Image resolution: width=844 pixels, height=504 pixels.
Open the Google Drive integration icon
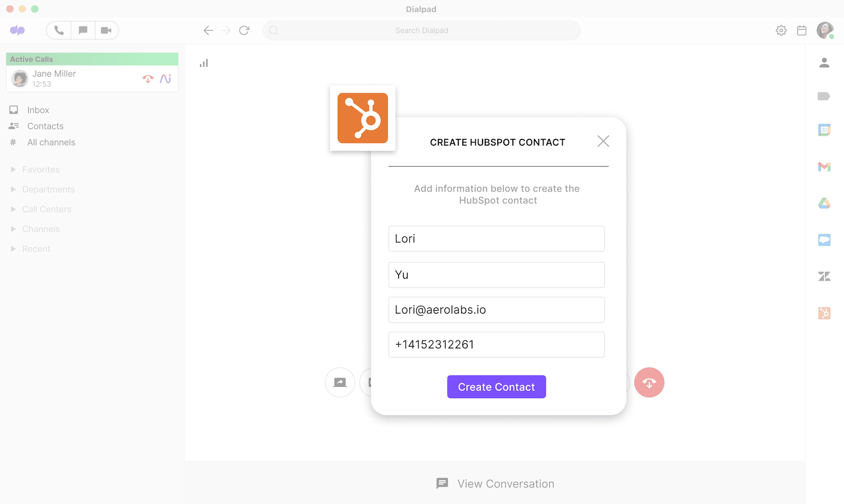tap(824, 203)
